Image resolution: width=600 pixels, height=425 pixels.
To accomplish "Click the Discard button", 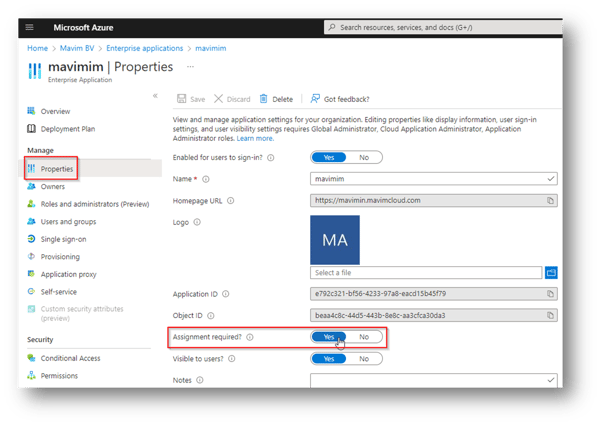I will click(231, 99).
